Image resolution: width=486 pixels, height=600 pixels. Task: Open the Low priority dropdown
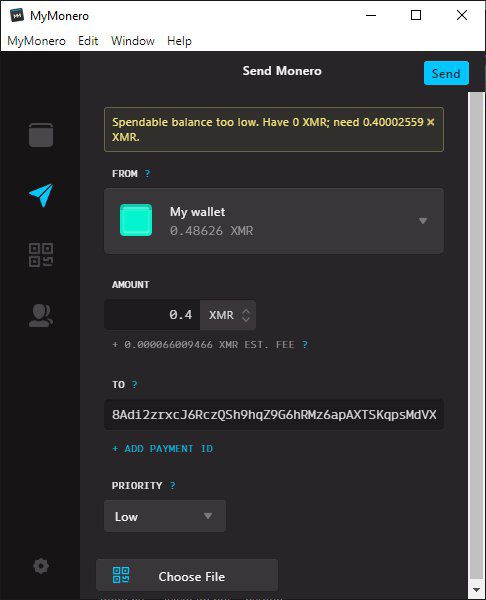[165, 516]
